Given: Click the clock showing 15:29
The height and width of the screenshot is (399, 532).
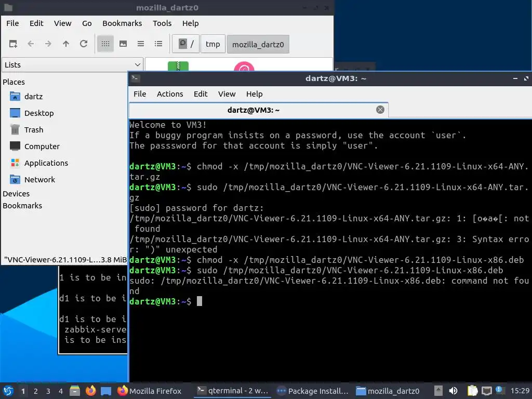Looking at the screenshot, I should click(x=520, y=391).
